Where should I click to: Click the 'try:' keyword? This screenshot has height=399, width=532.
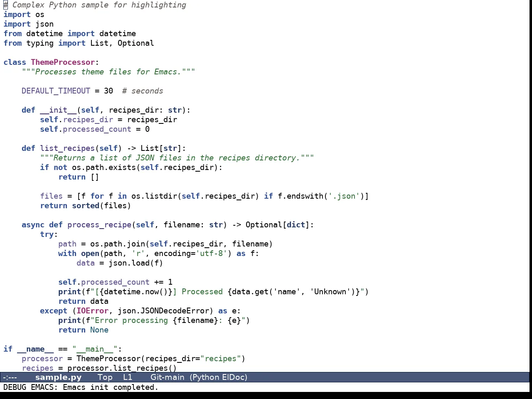49,234
